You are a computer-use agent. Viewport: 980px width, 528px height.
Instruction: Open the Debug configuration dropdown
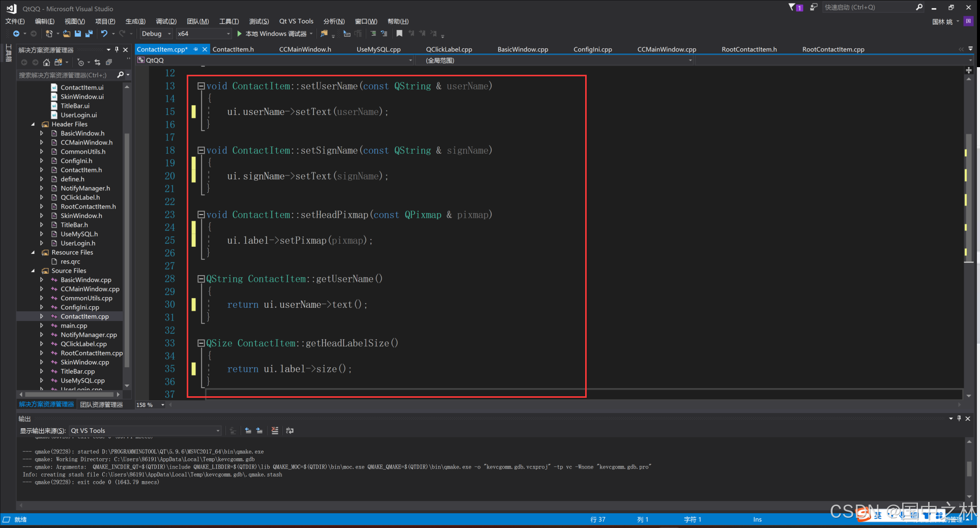click(156, 34)
